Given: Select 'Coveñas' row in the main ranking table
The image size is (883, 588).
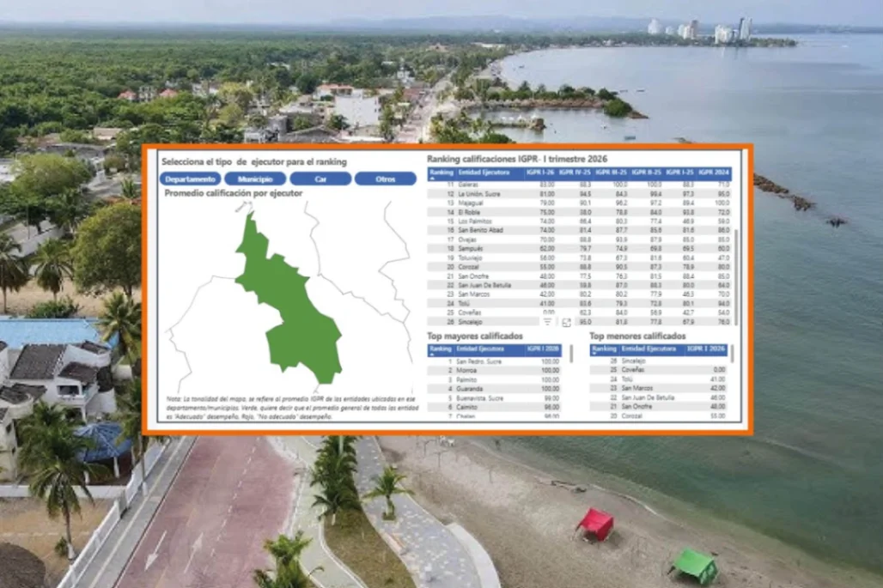Looking at the screenshot, I should pyautogui.click(x=580, y=312).
